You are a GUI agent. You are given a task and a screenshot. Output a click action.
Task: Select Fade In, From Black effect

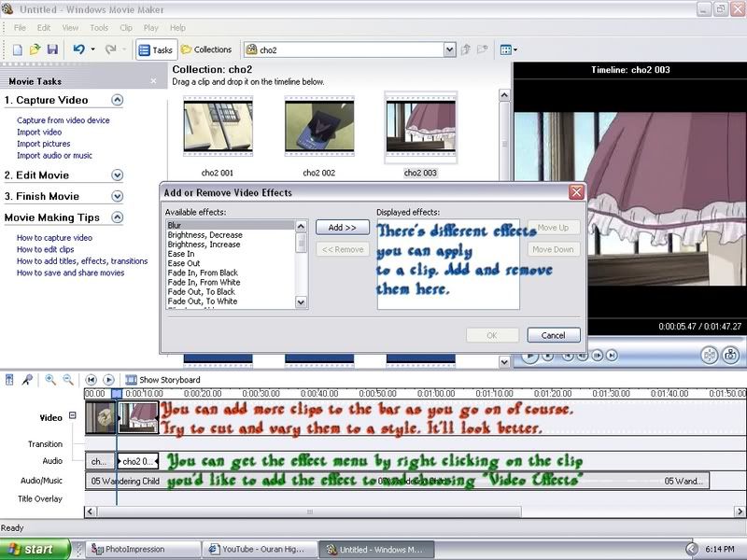pos(203,273)
